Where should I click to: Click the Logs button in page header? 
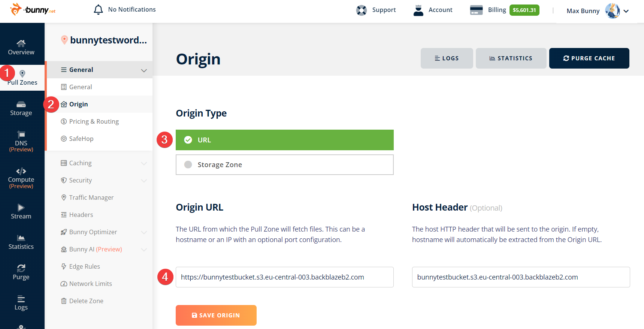coord(447,58)
